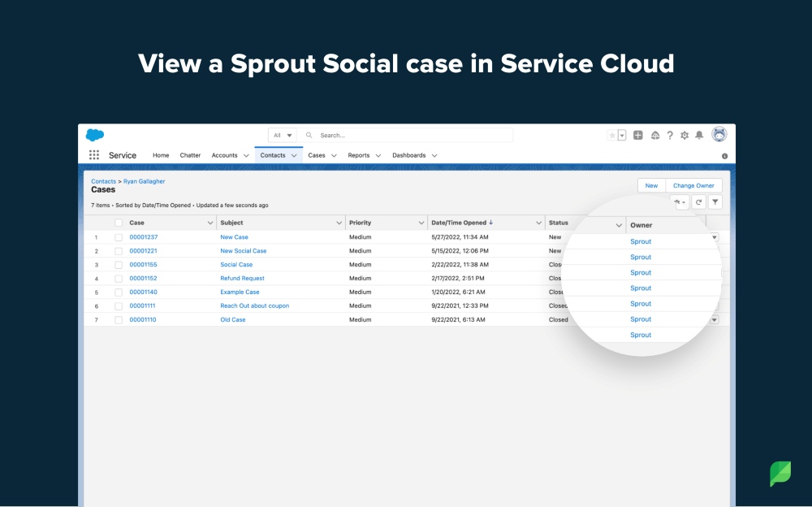Screen dimensions: 812x507
Task: Open the user profile avatar
Action: [719, 134]
